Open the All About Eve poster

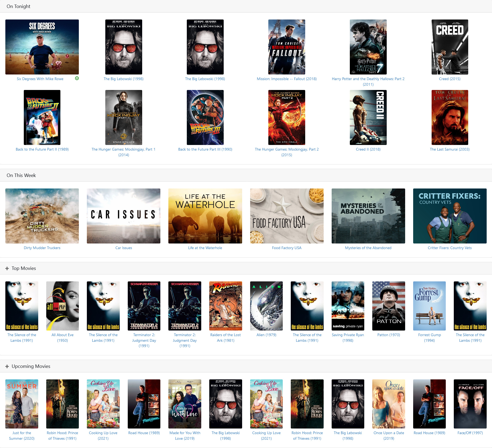point(63,306)
